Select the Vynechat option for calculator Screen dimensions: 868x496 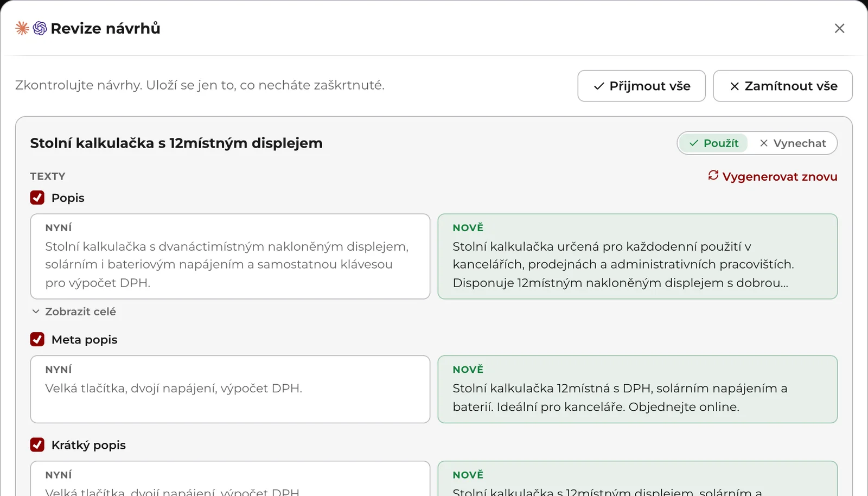pyautogui.click(x=793, y=143)
